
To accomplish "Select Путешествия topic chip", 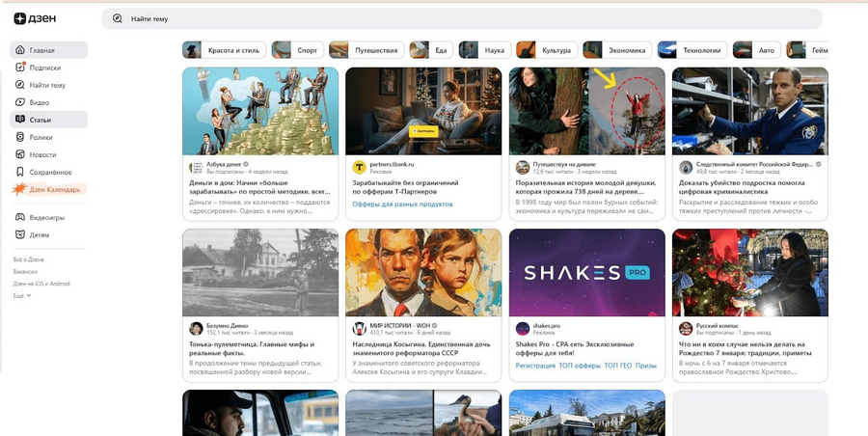I will click(x=366, y=50).
